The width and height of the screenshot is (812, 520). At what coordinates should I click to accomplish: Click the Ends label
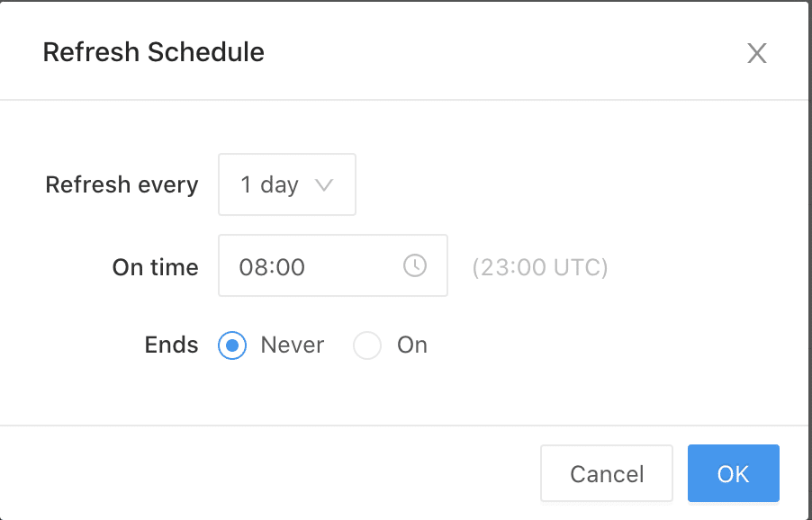[171, 345]
